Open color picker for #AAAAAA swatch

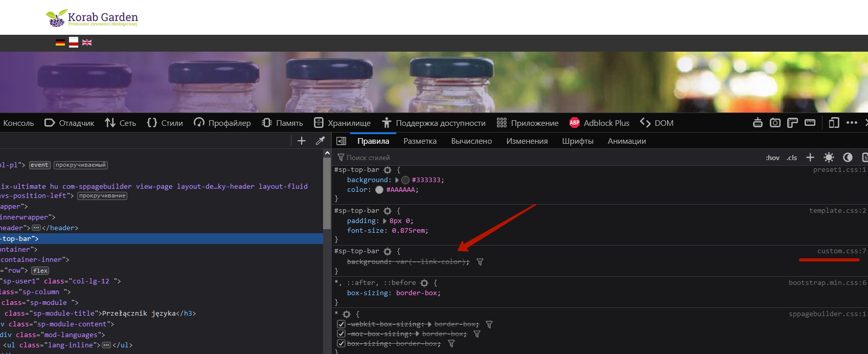pos(379,190)
